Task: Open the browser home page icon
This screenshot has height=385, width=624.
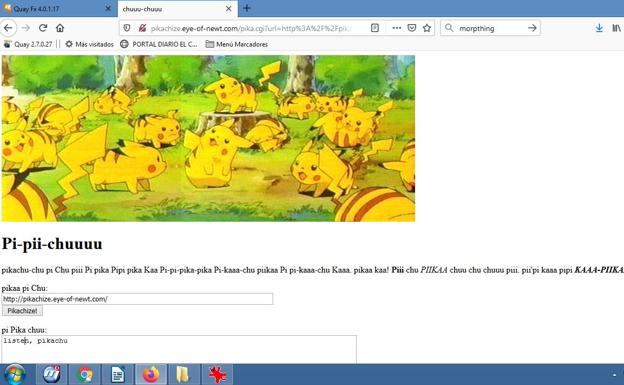Action: (60, 28)
